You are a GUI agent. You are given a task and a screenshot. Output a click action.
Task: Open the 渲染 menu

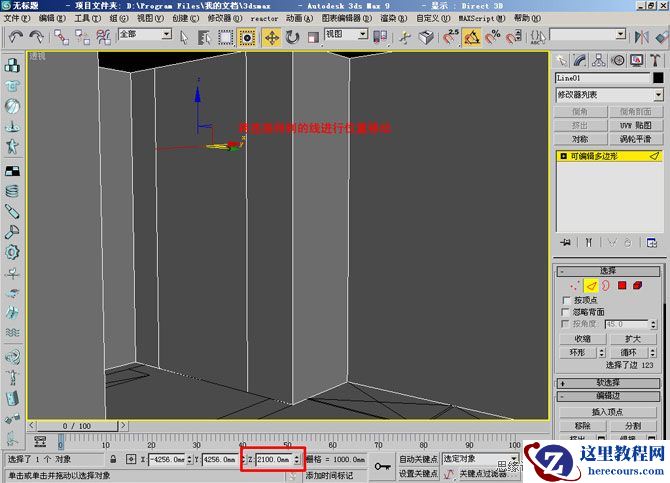click(x=394, y=18)
